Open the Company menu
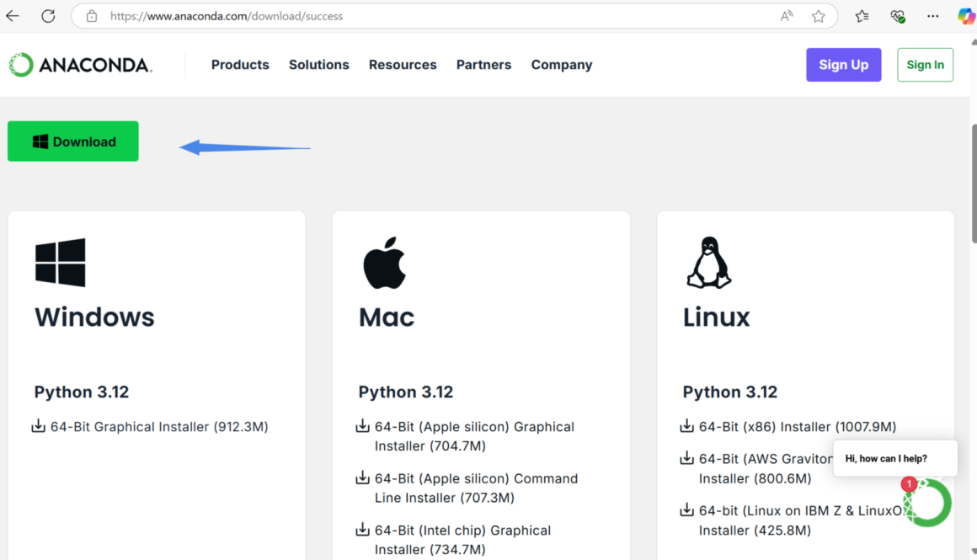Screen dimensions: 977x560 click(x=562, y=65)
